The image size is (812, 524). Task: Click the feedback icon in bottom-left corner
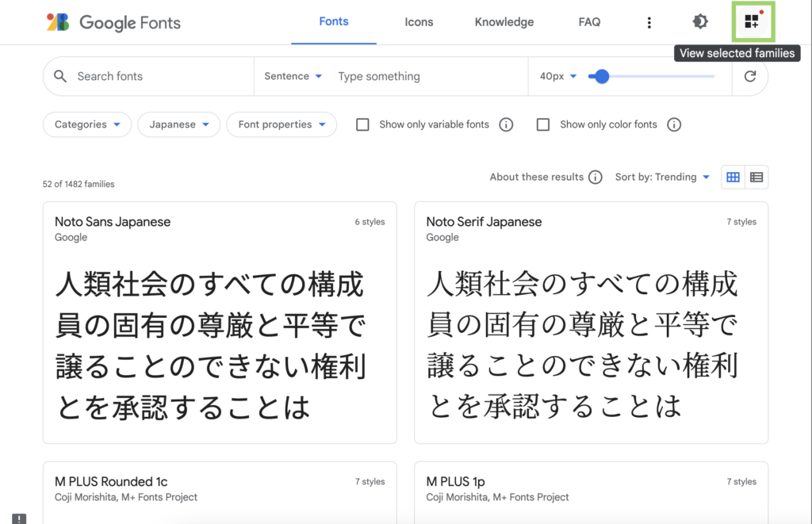[20, 518]
